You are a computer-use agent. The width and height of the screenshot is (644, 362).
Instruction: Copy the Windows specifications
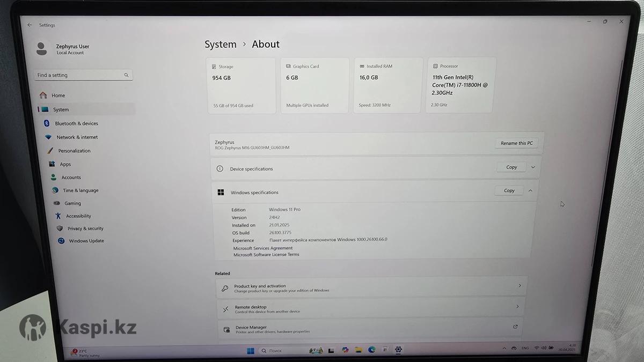pyautogui.click(x=509, y=190)
